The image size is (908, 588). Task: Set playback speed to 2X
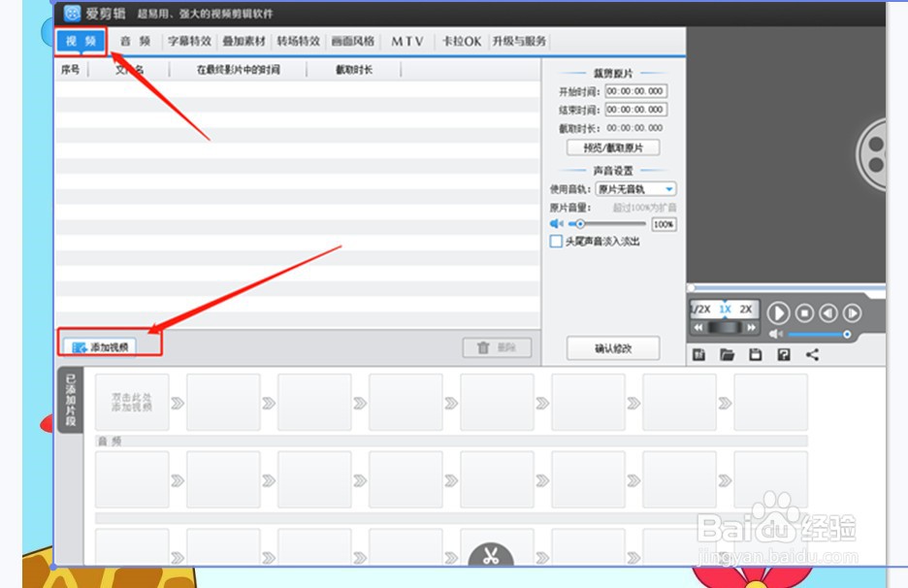(746, 310)
